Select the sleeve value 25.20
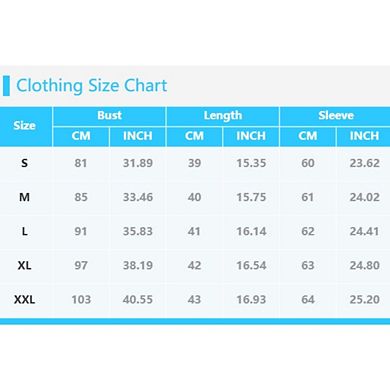This screenshot has width=390, height=390. tap(364, 299)
